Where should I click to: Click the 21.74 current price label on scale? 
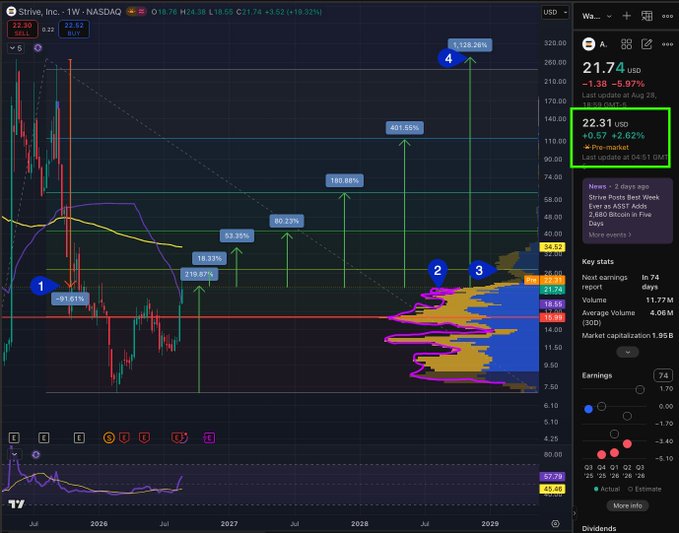pyautogui.click(x=553, y=290)
